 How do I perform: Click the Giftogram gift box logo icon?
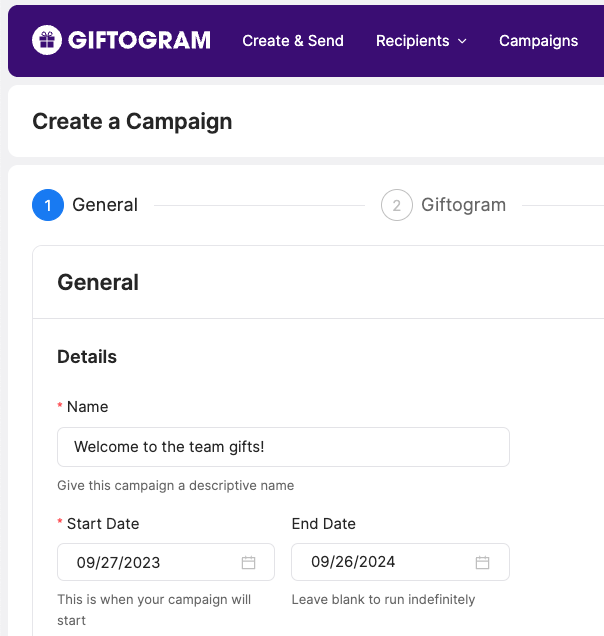click(x=46, y=40)
